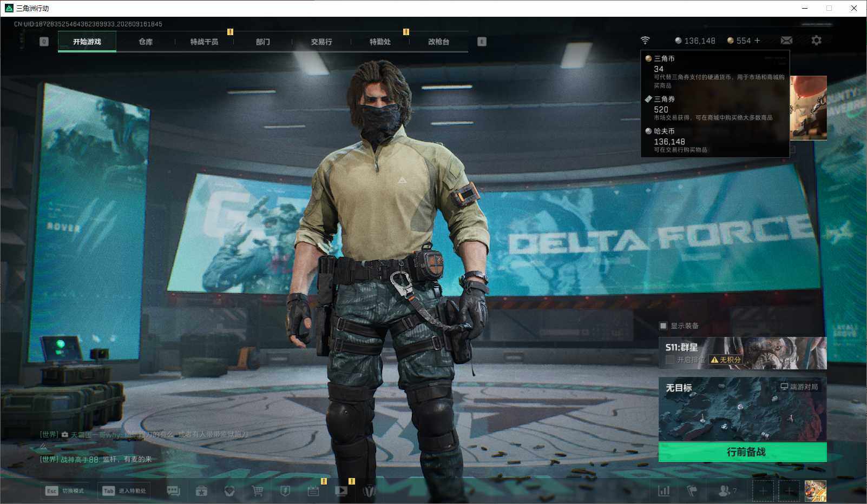
Task: Click the 切换模式 Esc button
Action: click(65, 490)
